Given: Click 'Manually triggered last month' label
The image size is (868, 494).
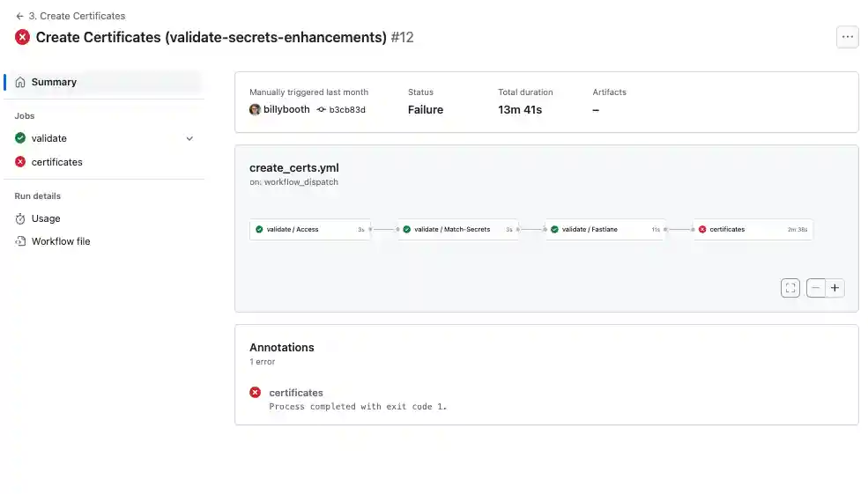Looking at the screenshot, I should point(309,92).
